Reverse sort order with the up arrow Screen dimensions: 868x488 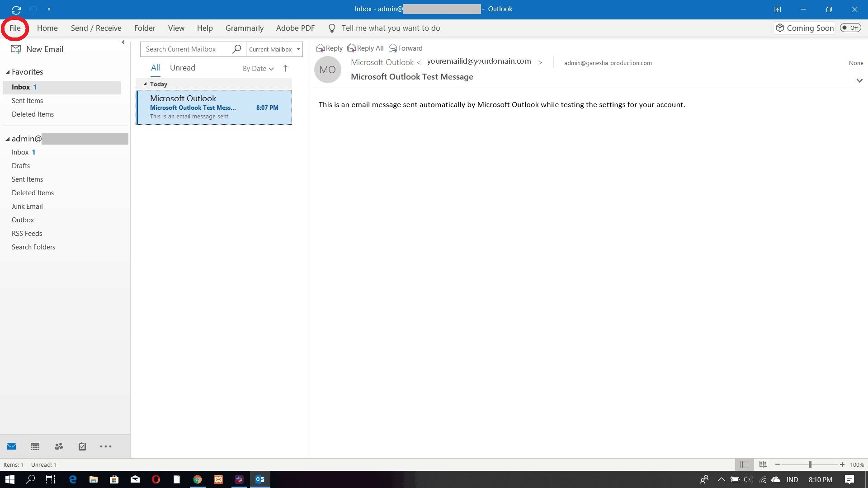tap(285, 68)
